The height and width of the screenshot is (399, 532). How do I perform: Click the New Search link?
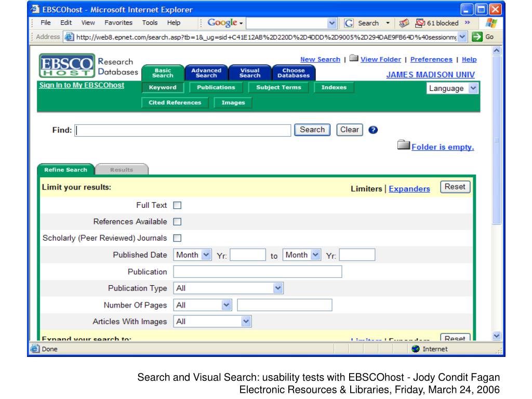coord(320,59)
